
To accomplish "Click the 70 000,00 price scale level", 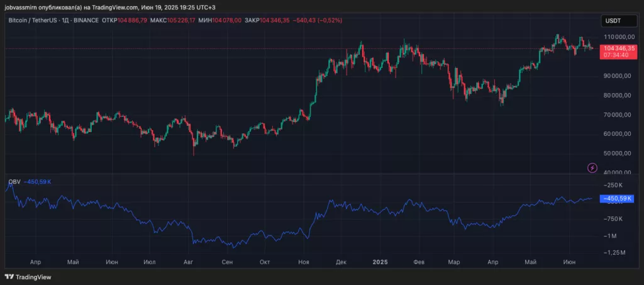I will [x=615, y=115].
